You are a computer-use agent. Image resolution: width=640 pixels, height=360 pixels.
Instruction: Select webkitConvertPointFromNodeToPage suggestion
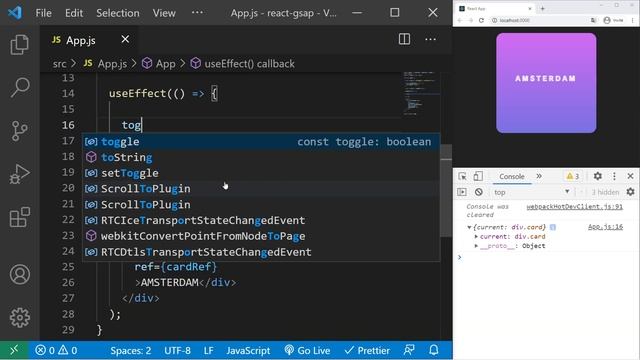click(261, 236)
